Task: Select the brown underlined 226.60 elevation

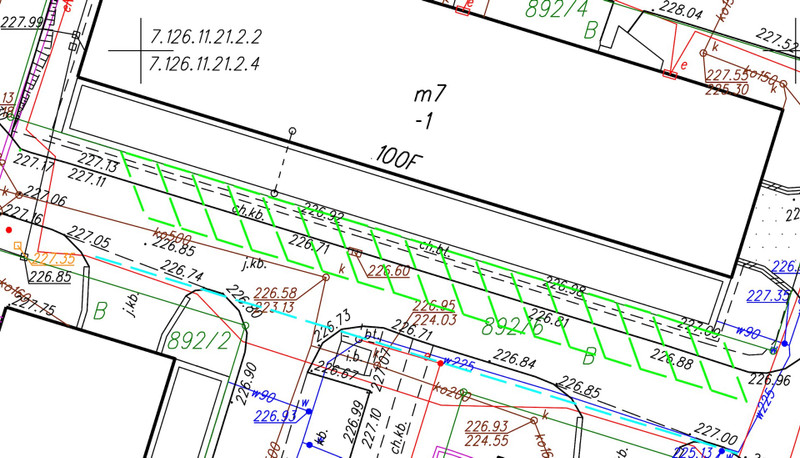Action: click(388, 271)
